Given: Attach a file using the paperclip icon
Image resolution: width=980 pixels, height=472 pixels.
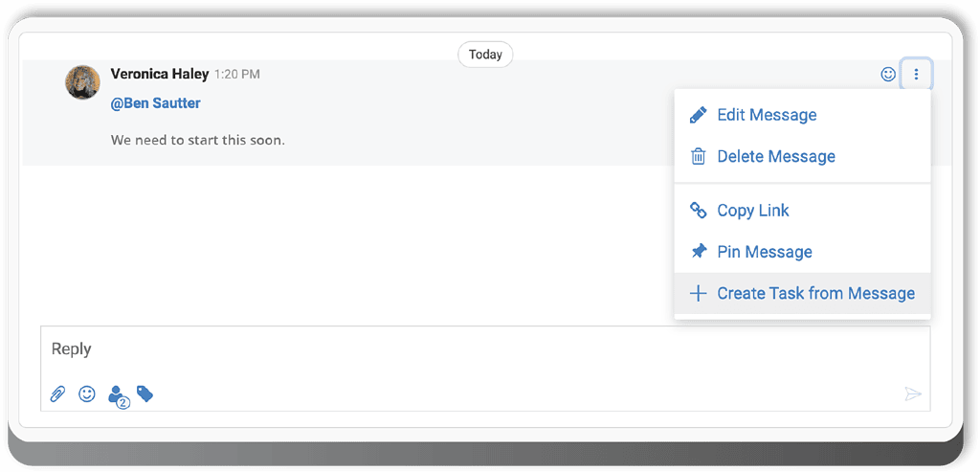Looking at the screenshot, I should (58, 393).
